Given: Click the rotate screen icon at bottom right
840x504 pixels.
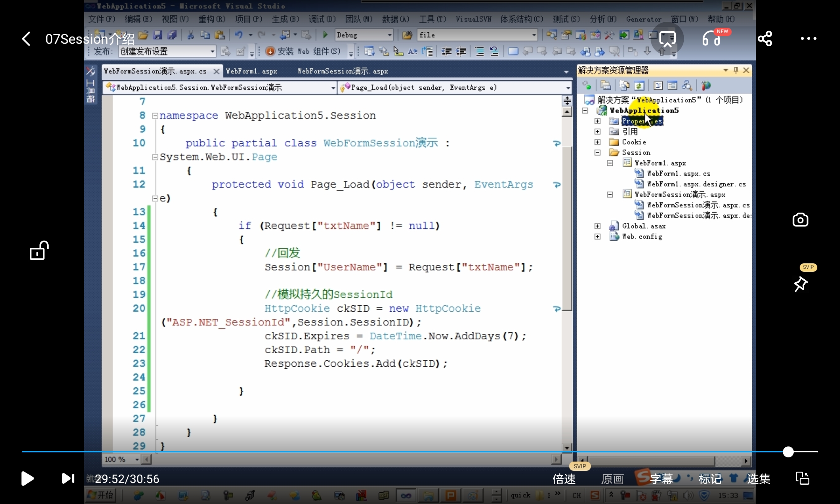Looking at the screenshot, I should [802, 478].
